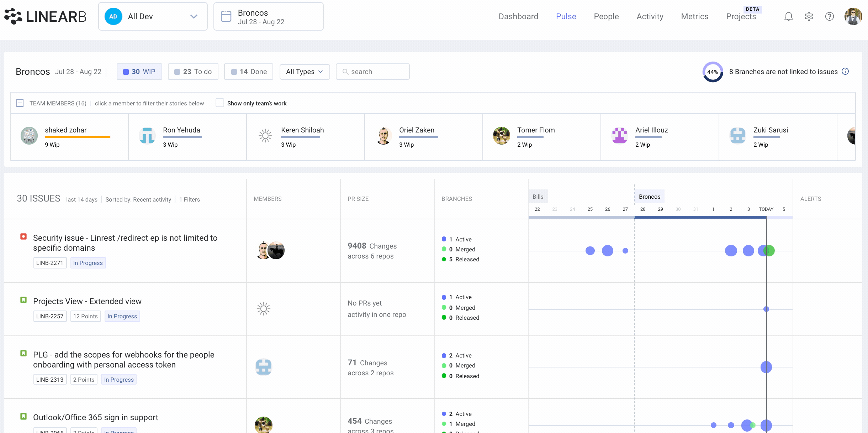
Task: Open the PLG webhooks scopes issue title
Action: (124, 360)
